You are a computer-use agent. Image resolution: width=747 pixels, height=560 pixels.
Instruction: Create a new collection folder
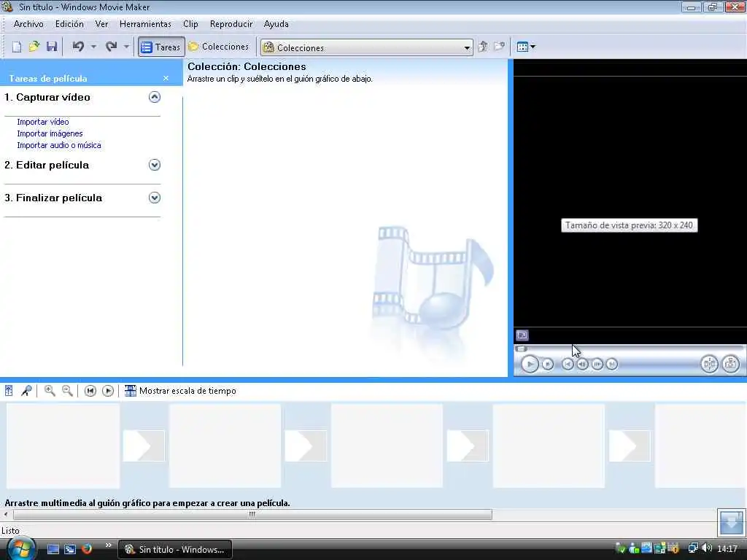499,47
